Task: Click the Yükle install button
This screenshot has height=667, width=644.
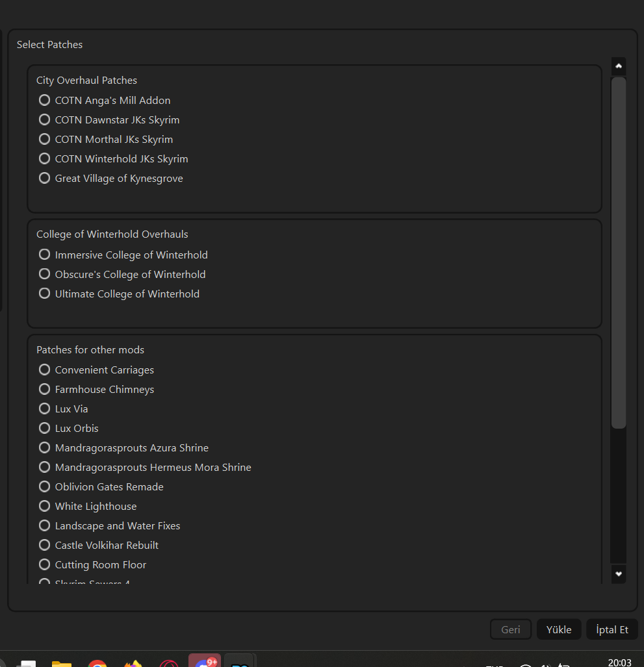Action: coord(559,629)
